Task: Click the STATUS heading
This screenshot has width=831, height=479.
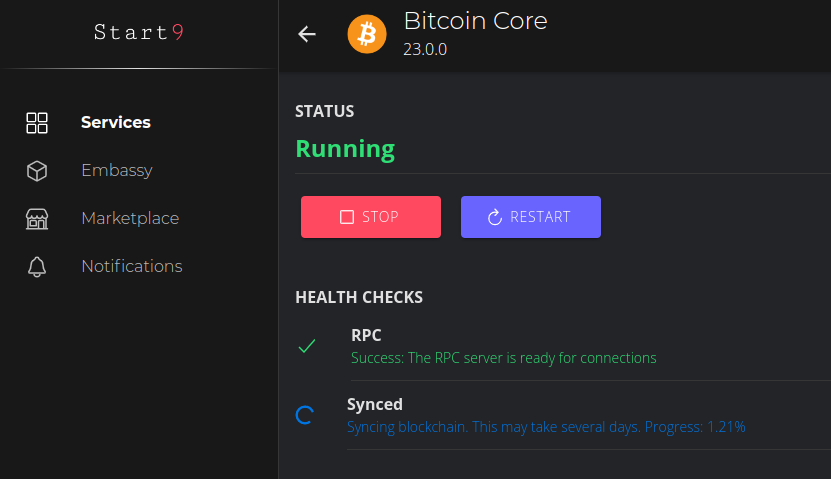Action: coord(324,111)
